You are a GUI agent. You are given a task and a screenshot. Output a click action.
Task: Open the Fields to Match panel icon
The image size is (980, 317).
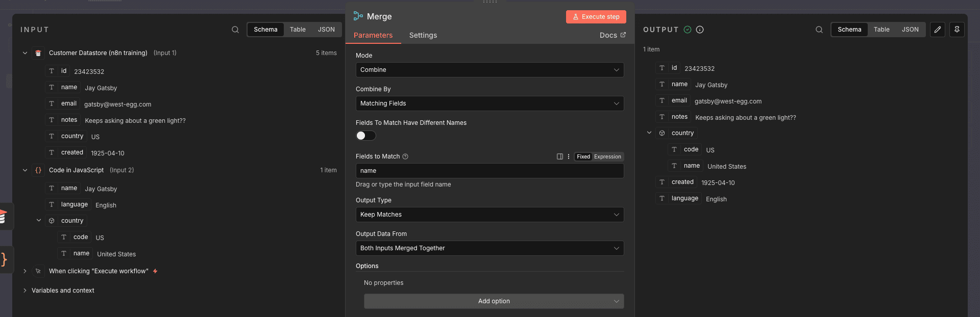560,156
